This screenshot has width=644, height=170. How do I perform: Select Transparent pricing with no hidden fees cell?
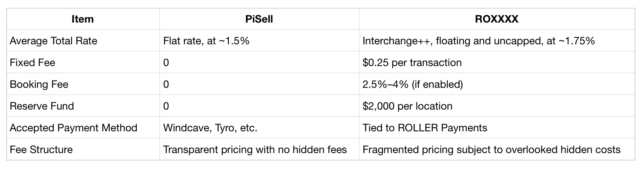click(x=259, y=149)
